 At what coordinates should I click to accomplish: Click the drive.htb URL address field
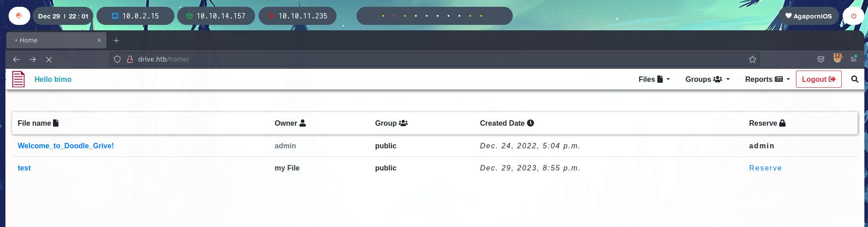(x=408, y=59)
